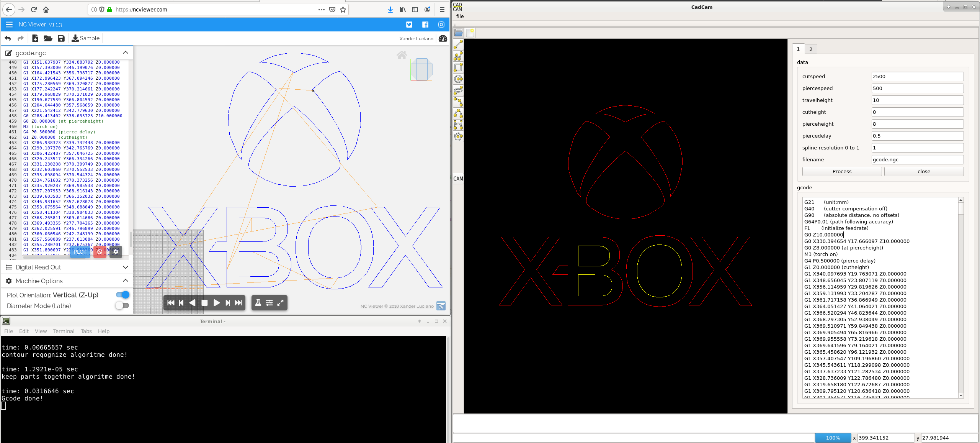Open the NC Viewer Twitter link
980x443 pixels.
[409, 25]
